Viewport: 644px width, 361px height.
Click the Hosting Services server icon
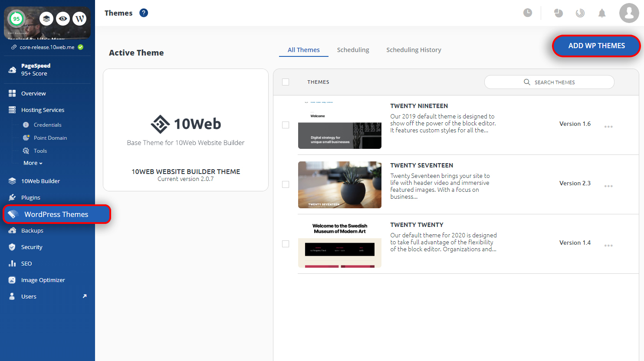point(12,110)
